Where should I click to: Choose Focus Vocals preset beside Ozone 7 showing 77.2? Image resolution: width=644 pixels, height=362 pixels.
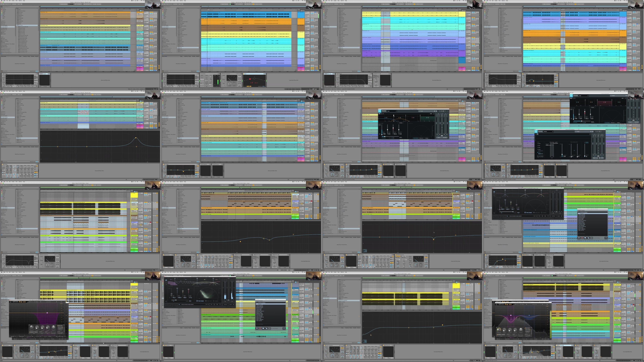259,309
